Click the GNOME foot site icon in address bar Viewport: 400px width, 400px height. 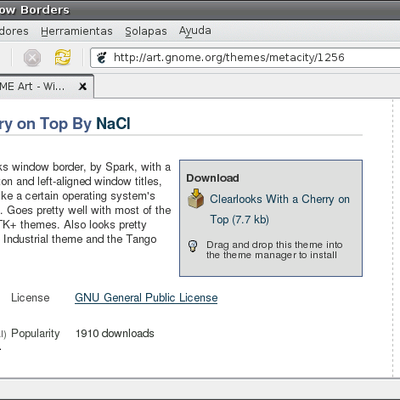(101, 58)
